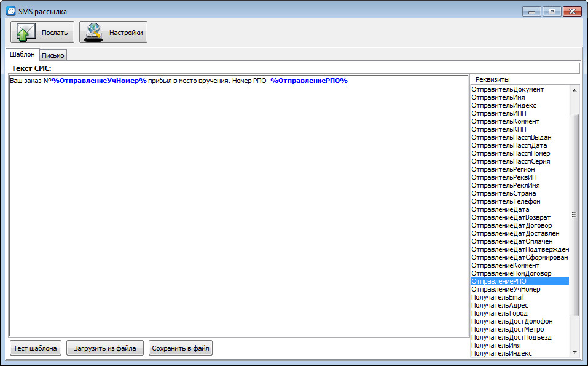The width and height of the screenshot is (588, 366).
Task: Select ПолучательEmail in the list
Action: [520, 297]
